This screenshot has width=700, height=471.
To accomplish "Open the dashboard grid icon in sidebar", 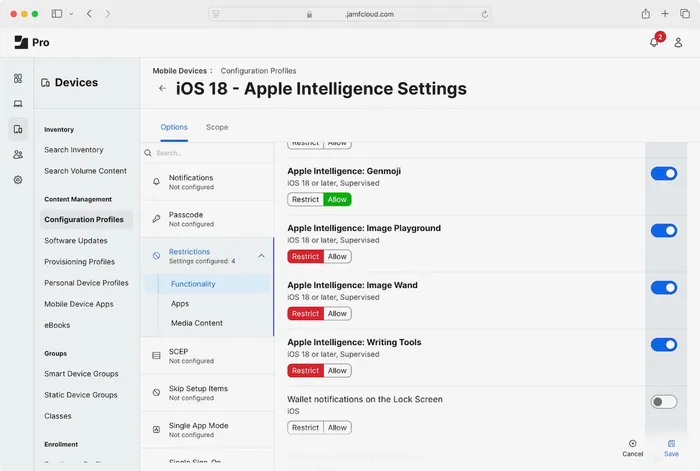I will tap(18, 79).
